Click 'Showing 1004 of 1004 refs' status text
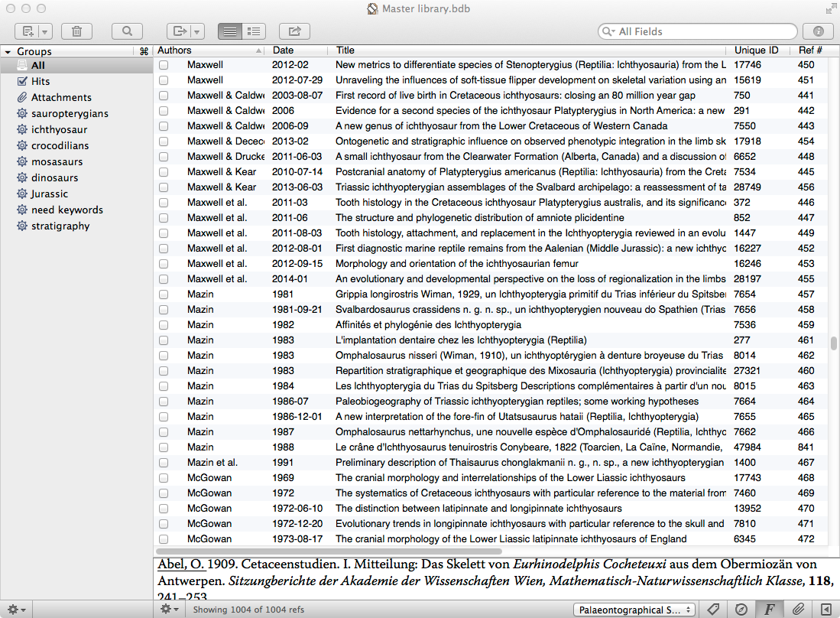Viewport: 840px width, 618px height. pos(248,610)
